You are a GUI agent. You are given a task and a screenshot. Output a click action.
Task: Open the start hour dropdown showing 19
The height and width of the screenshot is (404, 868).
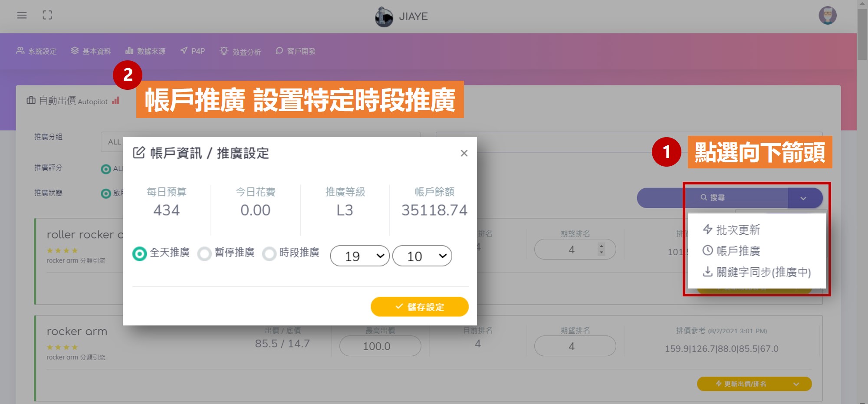[x=360, y=256]
